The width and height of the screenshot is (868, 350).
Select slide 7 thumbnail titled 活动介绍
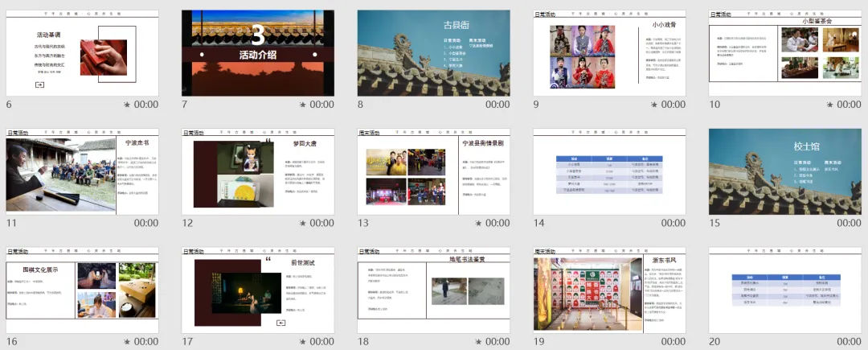coord(258,53)
